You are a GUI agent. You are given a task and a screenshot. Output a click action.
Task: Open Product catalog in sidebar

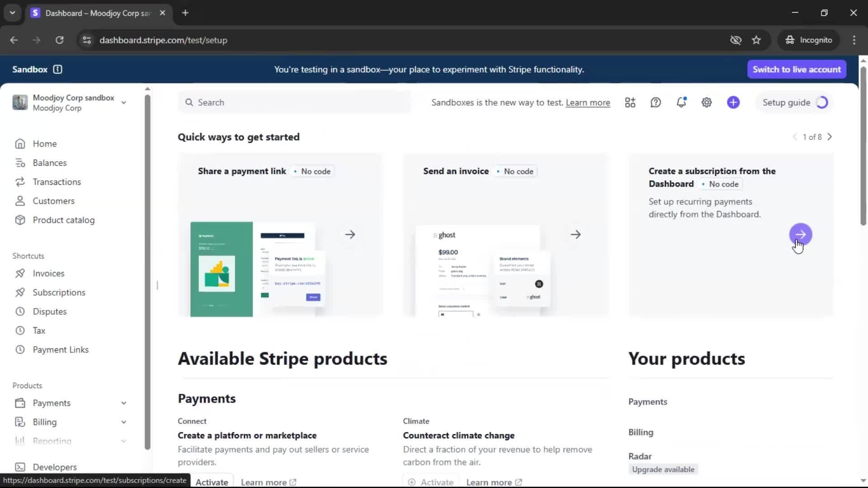tap(63, 220)
